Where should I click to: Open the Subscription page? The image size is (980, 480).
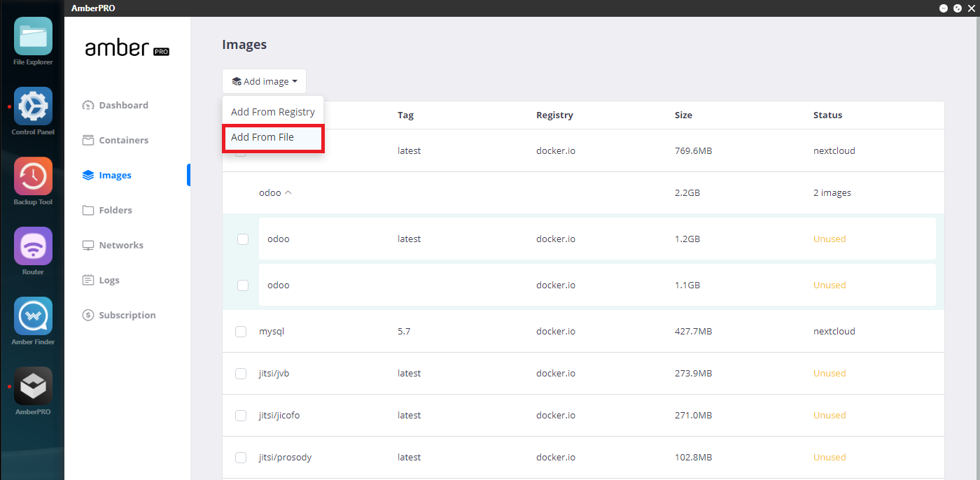(127, 316)
